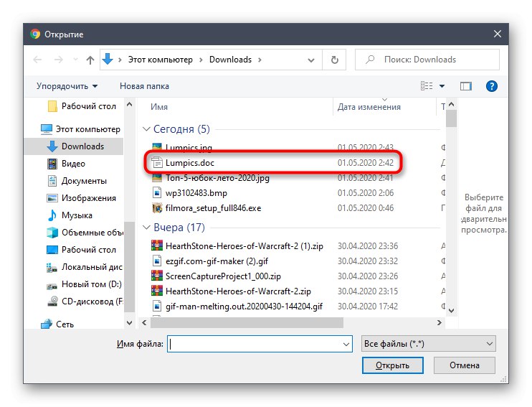Select 'Сеть' in navigation tree
This screenshot has height=407, width=532.
click(57, 324)
